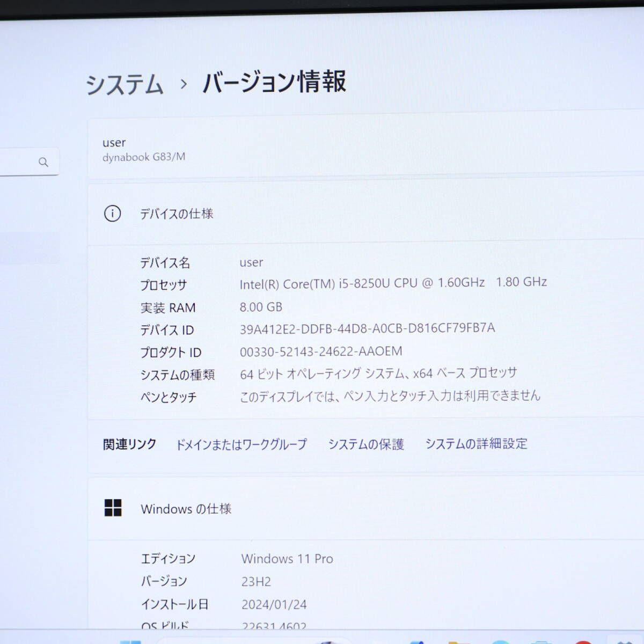Image resolution: width=644 pixels, height=644 pixels.
Task: Click the 関連リンク label
Action: click(130, 444)
